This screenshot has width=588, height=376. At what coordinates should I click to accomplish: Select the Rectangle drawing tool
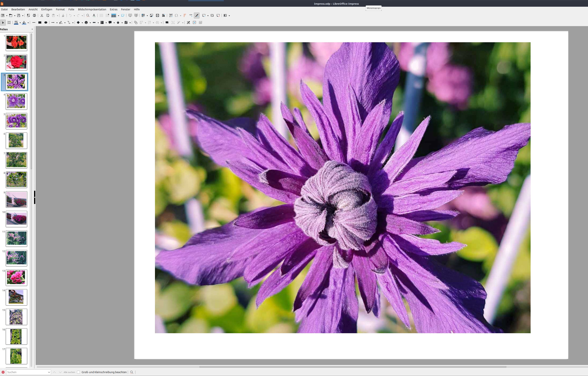pos(40,22)
